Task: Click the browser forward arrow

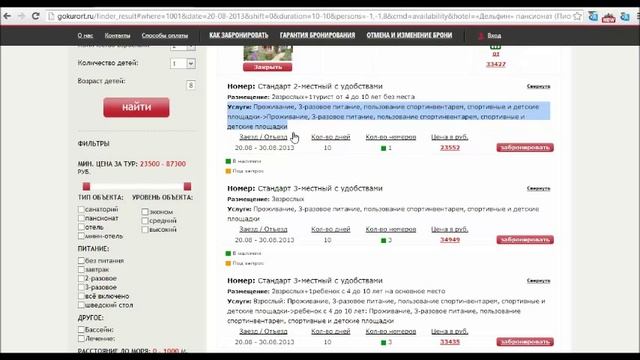Action: (x=21, y=16)
